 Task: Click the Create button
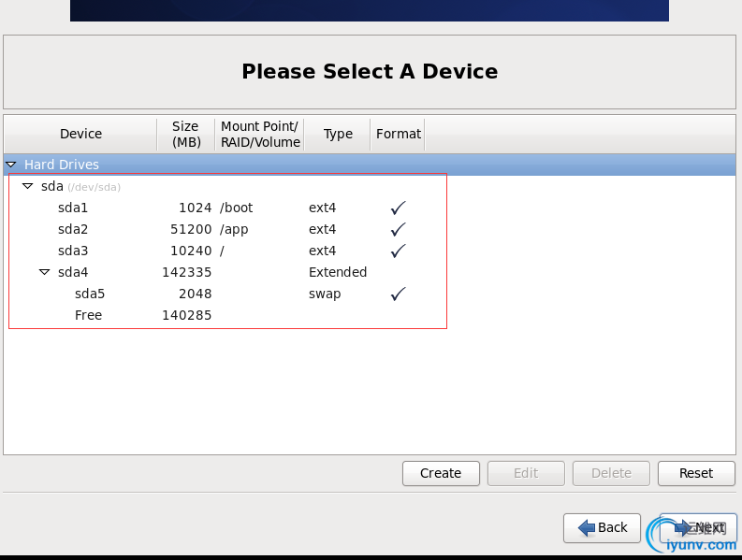(x=441, y=473)
